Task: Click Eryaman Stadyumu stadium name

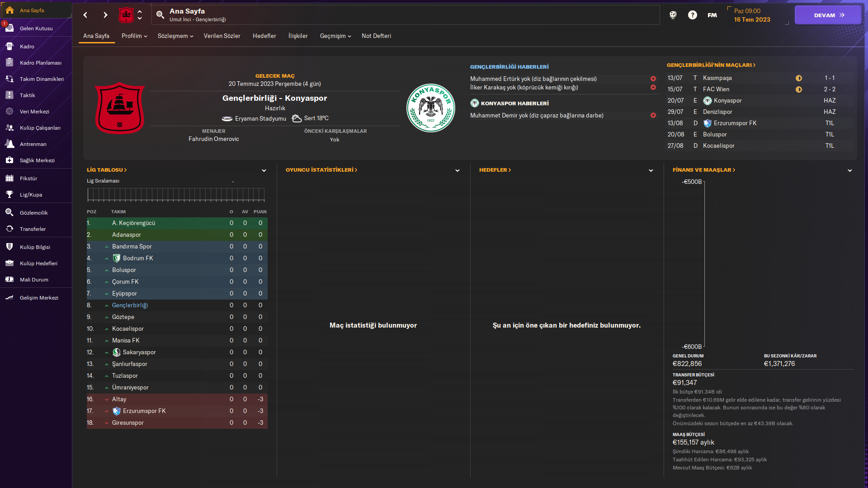Action: pyautogui.click(x=260, y=118)
